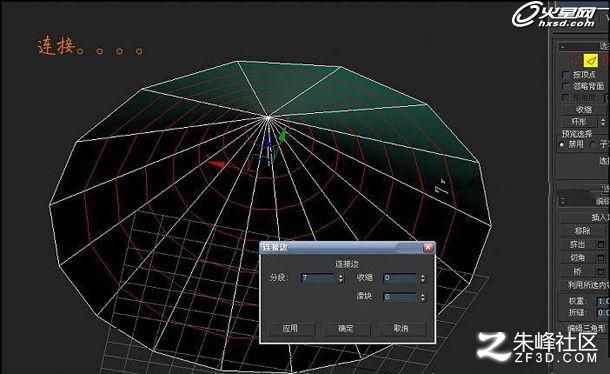The image size is (610, 374).
Task: Enable the 按顶点 checkbox
Action: (x=566, y=74)
